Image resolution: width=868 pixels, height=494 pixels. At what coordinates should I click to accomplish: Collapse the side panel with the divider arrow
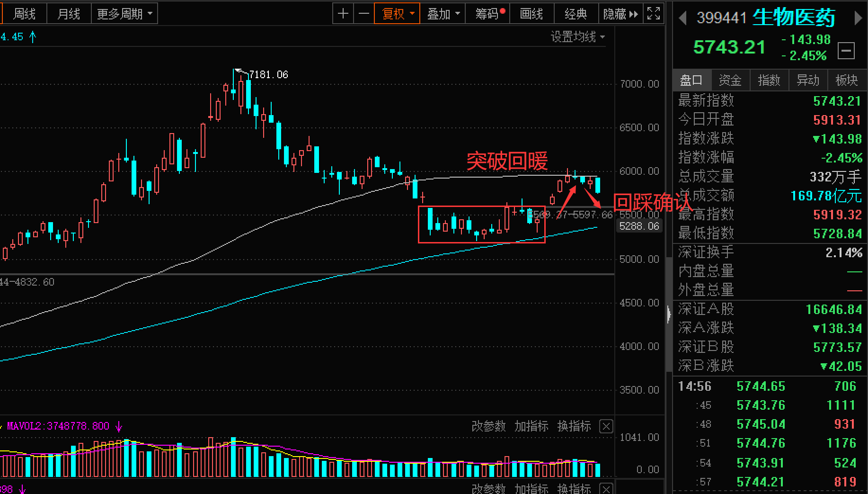tap(669, 314)
